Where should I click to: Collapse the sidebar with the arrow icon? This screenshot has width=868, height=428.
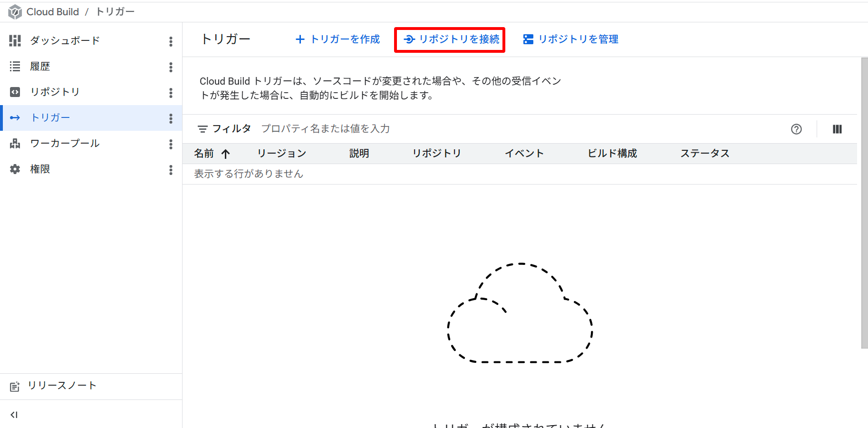(x=14, y=415)
